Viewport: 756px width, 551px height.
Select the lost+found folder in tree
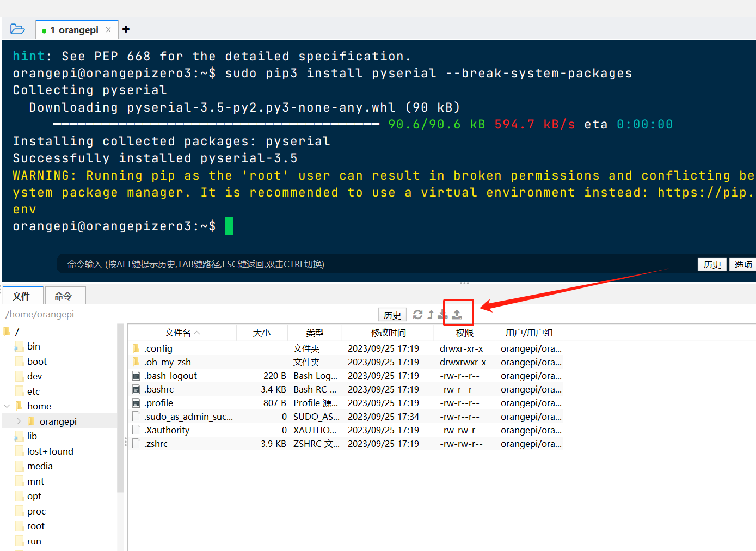pos(50,451)
